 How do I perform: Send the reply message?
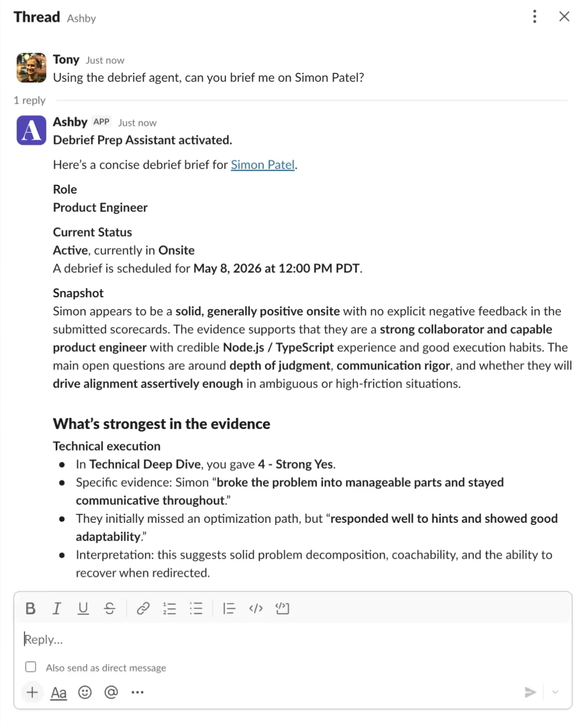(x=530, y=692)
